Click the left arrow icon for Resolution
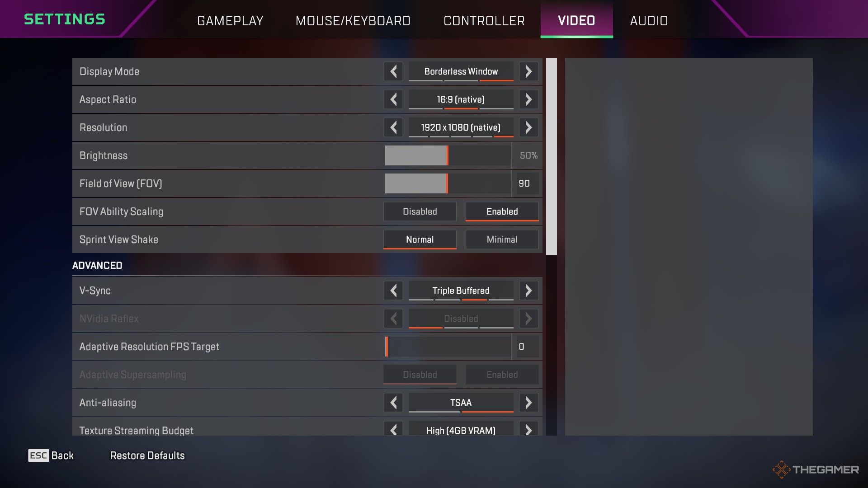 (393, 127)
